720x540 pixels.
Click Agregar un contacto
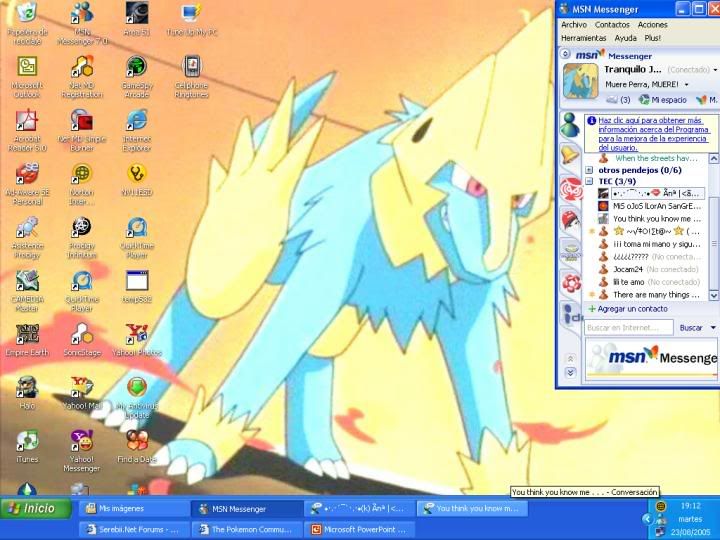coord(628,309)
